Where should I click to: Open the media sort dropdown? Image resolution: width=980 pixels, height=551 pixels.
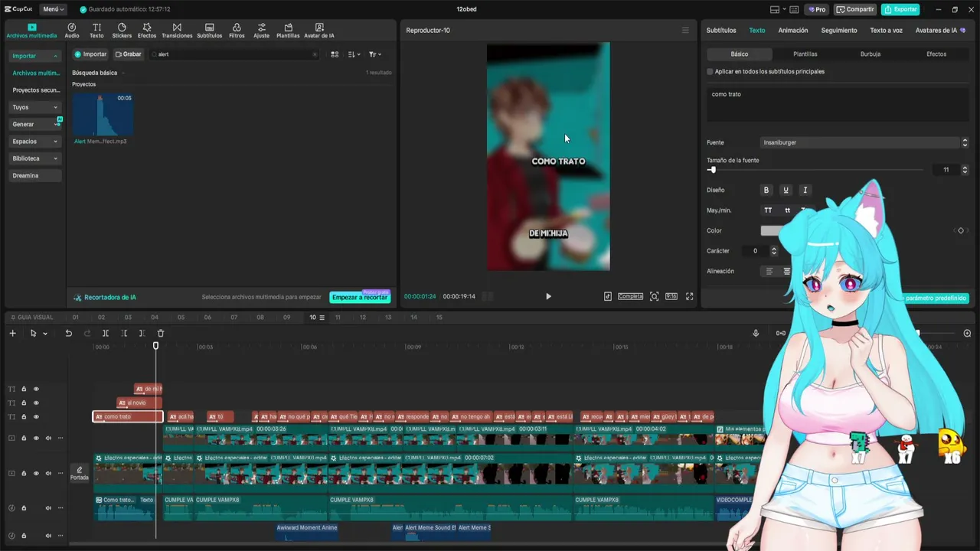pyautogui.click(x=354, y=54)
